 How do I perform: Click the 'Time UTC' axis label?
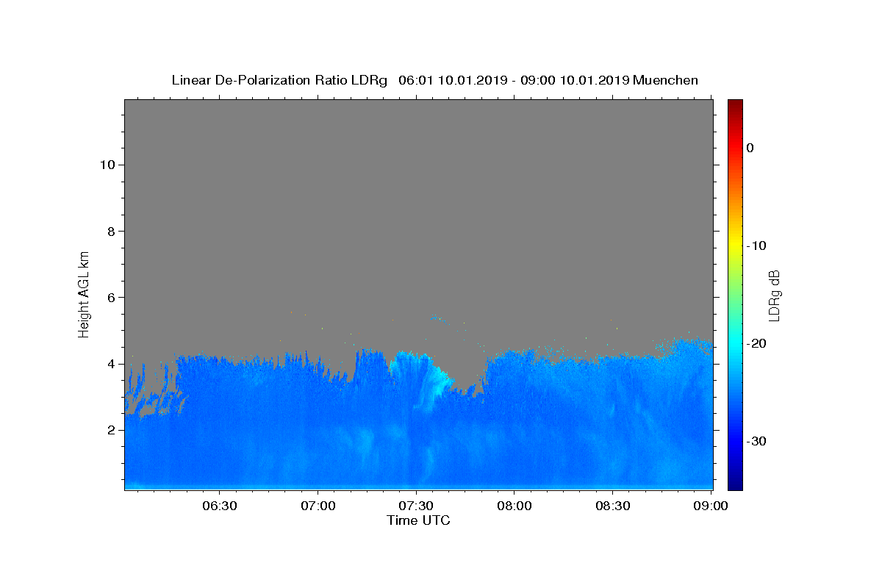coord(418,520)
